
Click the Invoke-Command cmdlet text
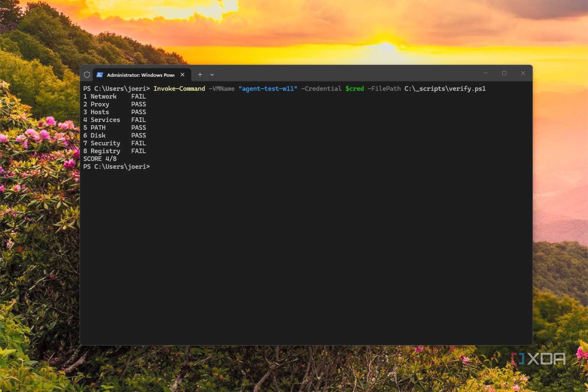pyautogui.click(x=179, y=88)
